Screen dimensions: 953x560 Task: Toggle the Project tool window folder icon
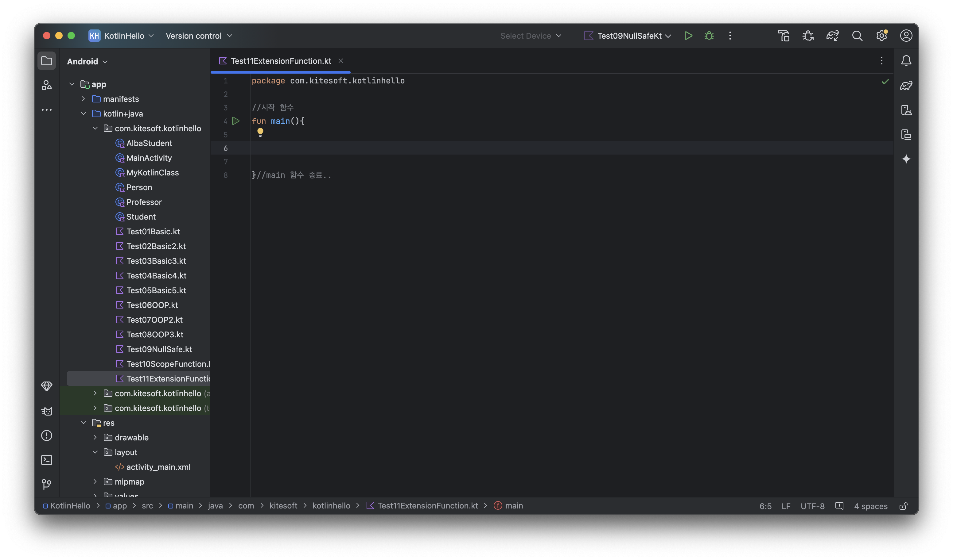pyautogui.click(x=47, y=61)
